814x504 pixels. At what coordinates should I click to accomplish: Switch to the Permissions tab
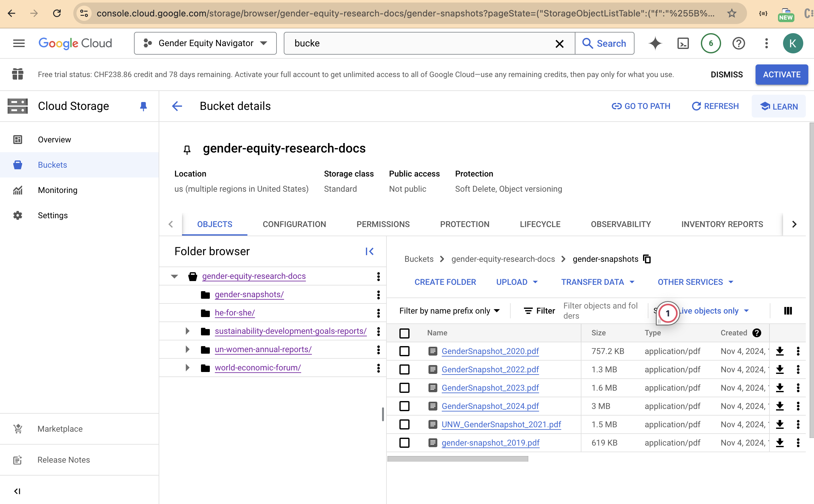pos(383,224)
